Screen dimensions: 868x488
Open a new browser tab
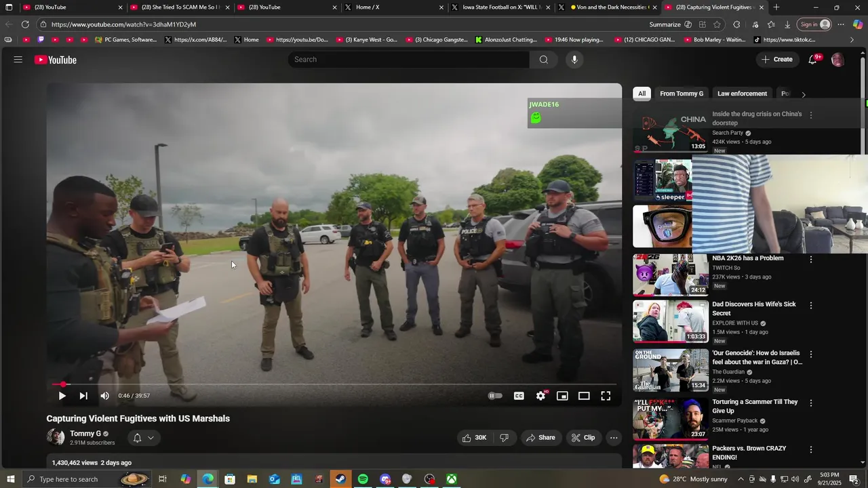[x=776, y=7]
